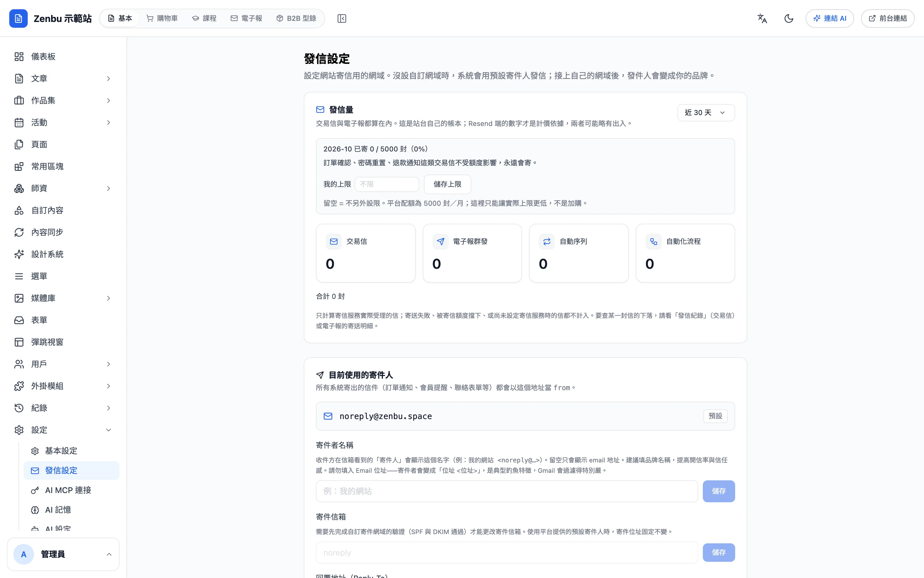Click the 儲存上限 button
Viewport: 924px width, 578px height.
tap(448, 184)
